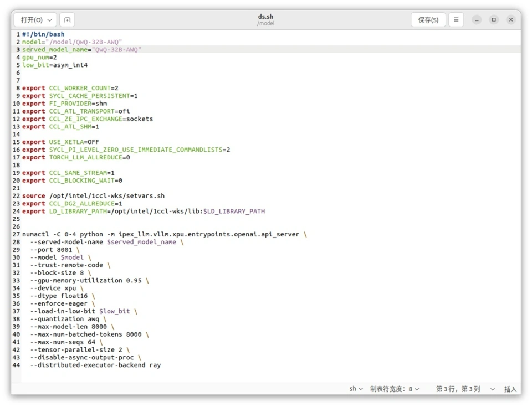Viewport: 532px width, 407px height.
Task: Click --device xpu line
Action: coord(57,288)
